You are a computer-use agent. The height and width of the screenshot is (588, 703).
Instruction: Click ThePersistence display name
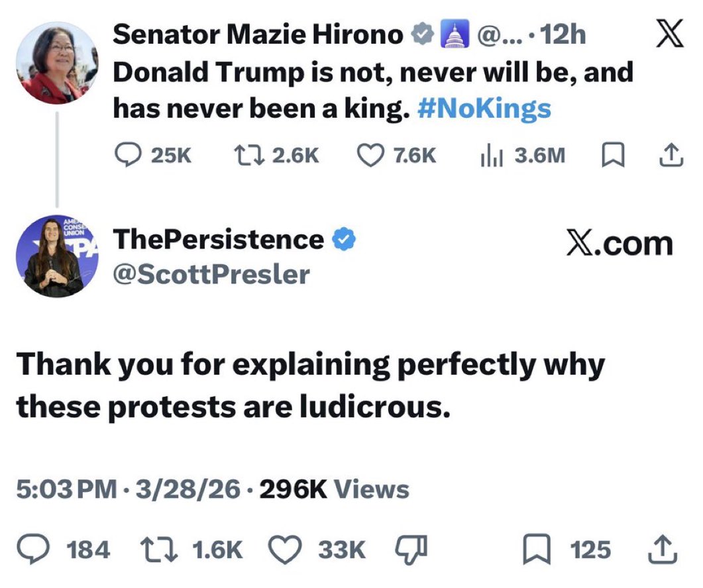pyautogui.click(x=219, y=240)
